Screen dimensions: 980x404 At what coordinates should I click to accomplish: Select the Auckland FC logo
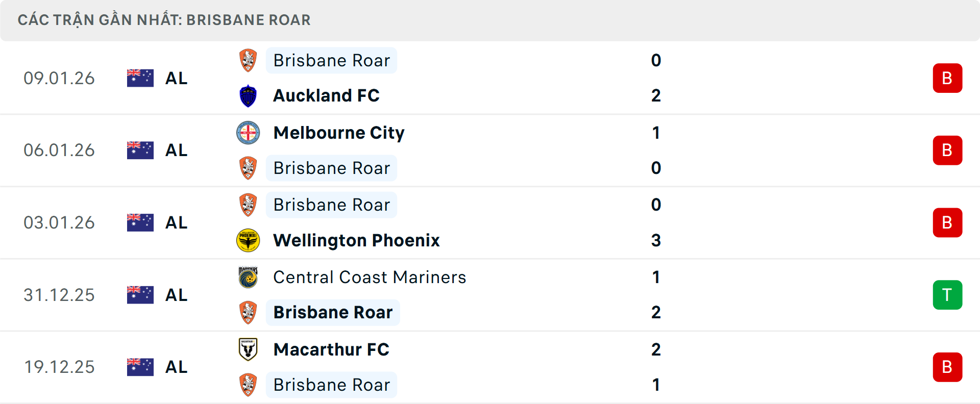point(249,95)
